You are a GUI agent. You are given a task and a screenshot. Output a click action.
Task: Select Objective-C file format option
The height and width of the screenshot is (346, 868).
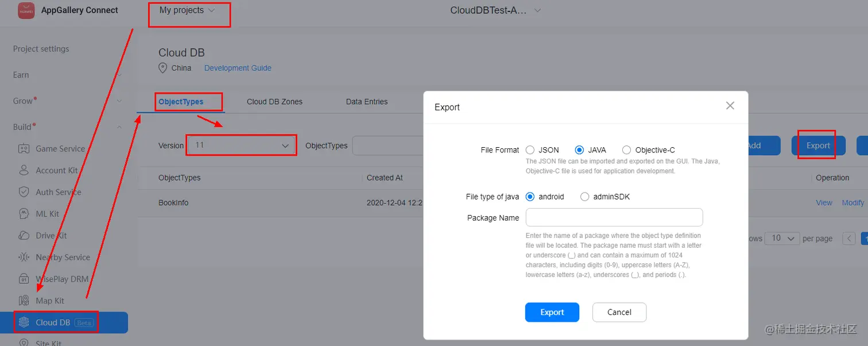(626, 150)
